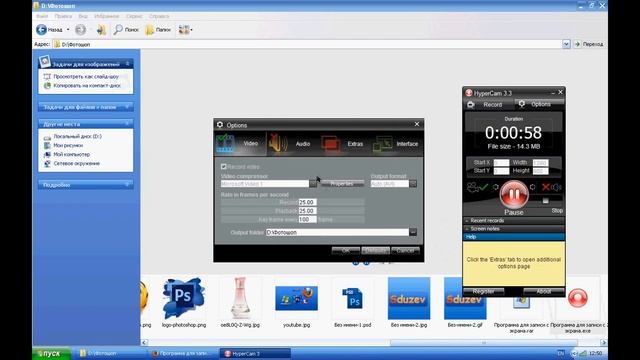Open Local disk (D:) link
The width and height of the screenshot is (640, 360).
78,136
